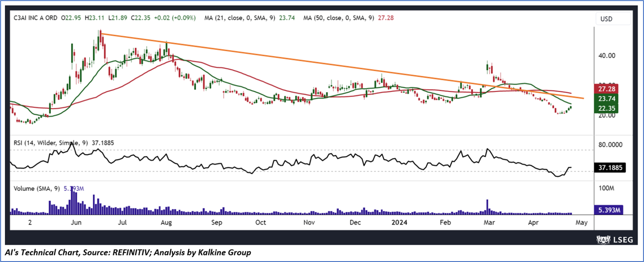This screenshot has height=262, width=644.
Task: Select the C3AI INC A ORD symbol label
Action: [36, 18]
